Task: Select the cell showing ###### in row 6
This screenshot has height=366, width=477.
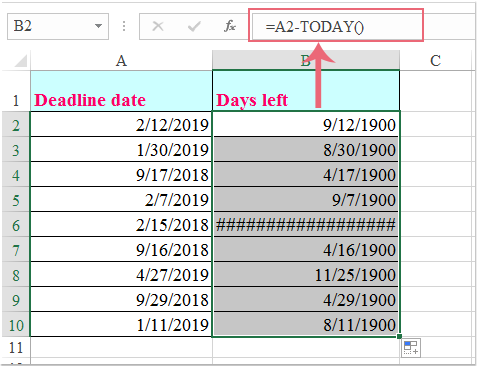Action: 306,225
